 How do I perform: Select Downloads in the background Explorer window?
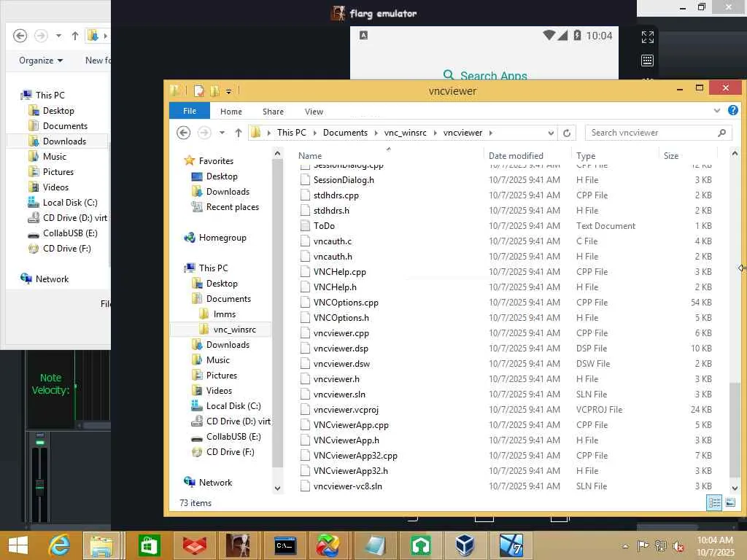64,141
